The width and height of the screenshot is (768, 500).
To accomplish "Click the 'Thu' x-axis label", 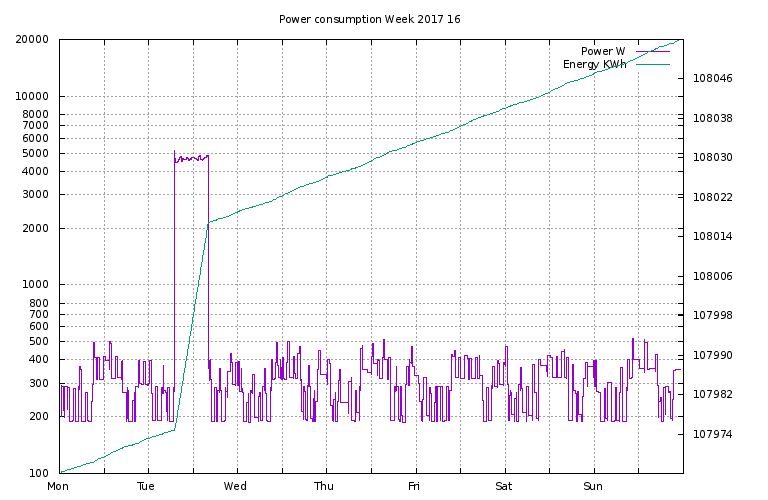I will click(324, 486).
